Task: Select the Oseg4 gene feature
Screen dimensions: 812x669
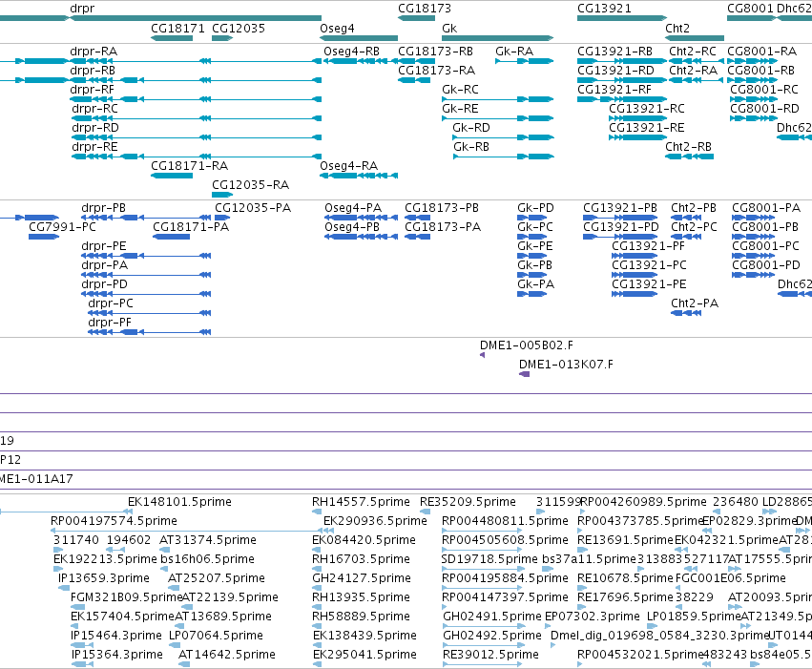Action: tap(359, 38)
